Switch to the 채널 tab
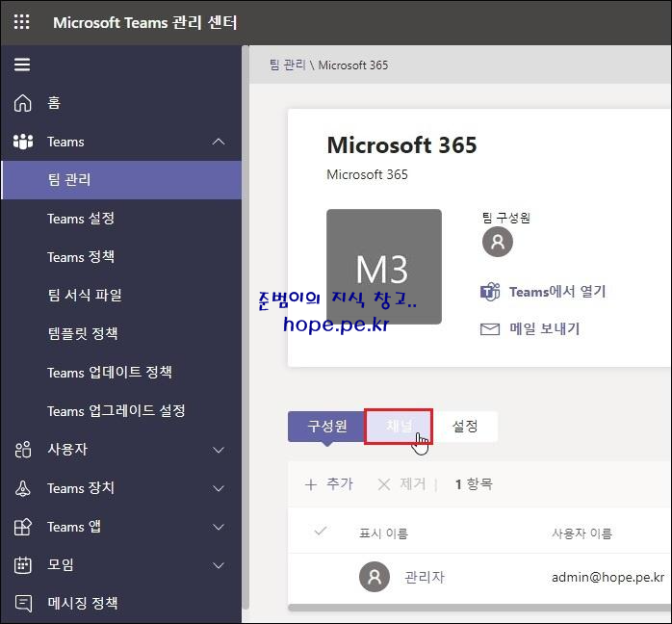672x624 pixels. pos(399,427)
